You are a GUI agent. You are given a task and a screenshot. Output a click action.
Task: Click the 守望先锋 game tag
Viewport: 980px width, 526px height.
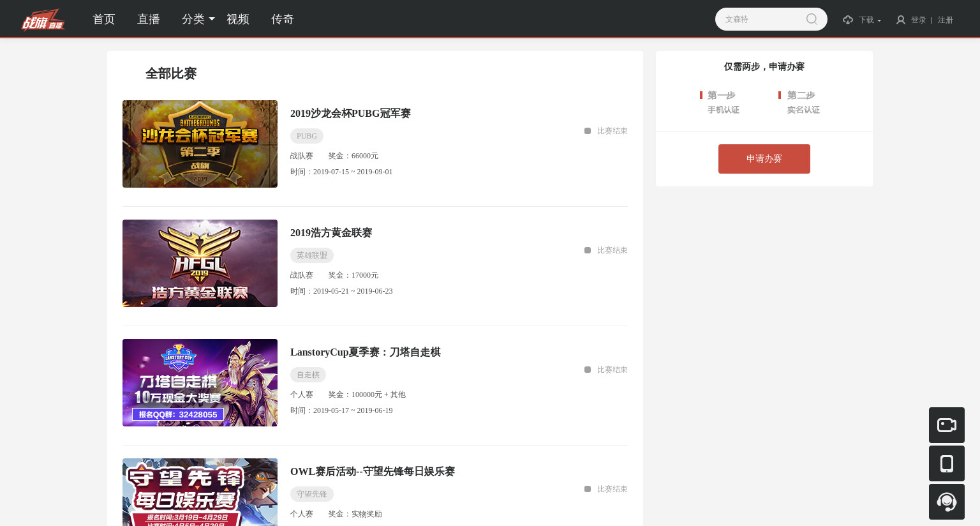tap(312, 494)
